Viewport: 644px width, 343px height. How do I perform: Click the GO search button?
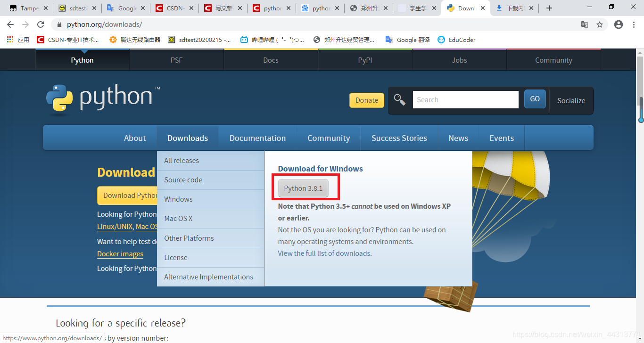(x=535, y=99)
